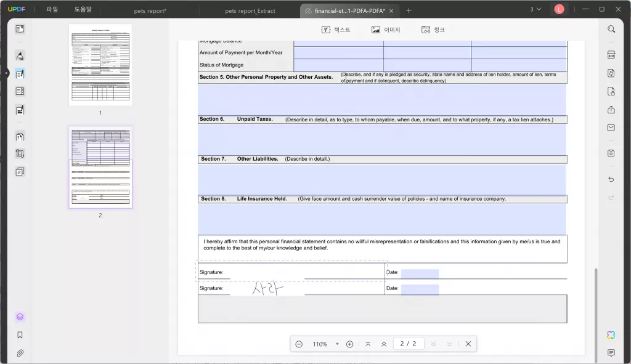Select the Edit PDF tool in sidebar
This screenshot has height=364, width=631.
pyautogui.click(x=20, y=74)
